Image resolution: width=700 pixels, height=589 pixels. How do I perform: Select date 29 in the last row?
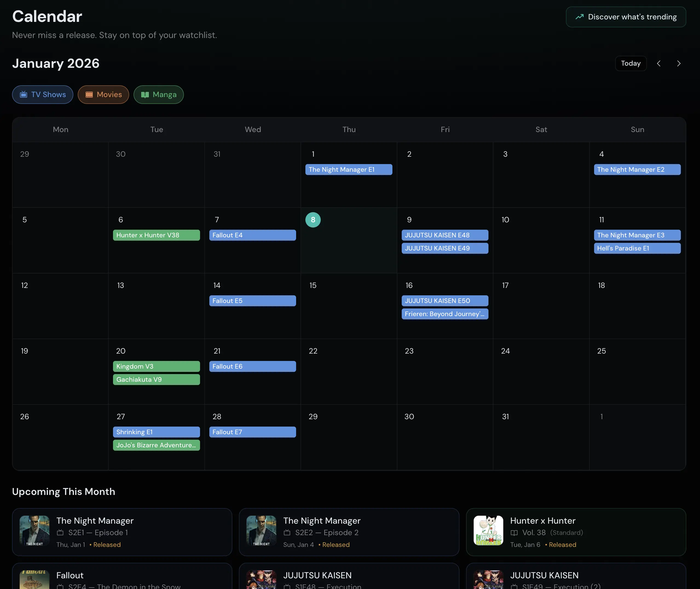point(313,417)
